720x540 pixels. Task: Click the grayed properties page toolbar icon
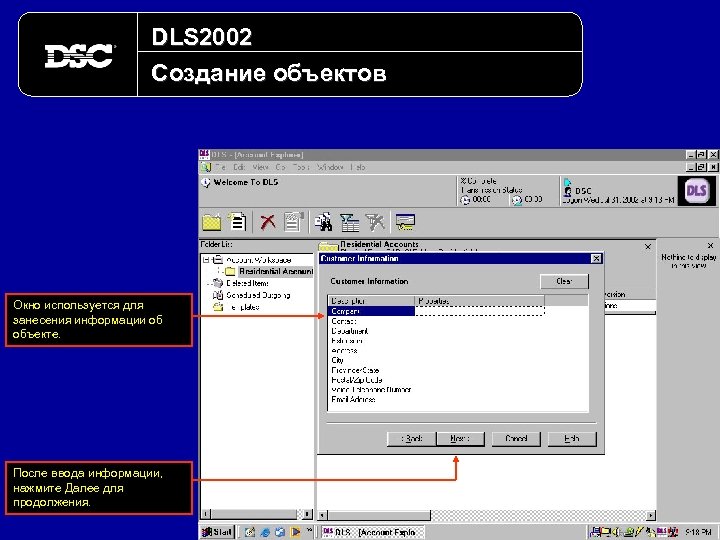(x=293, y=222)
